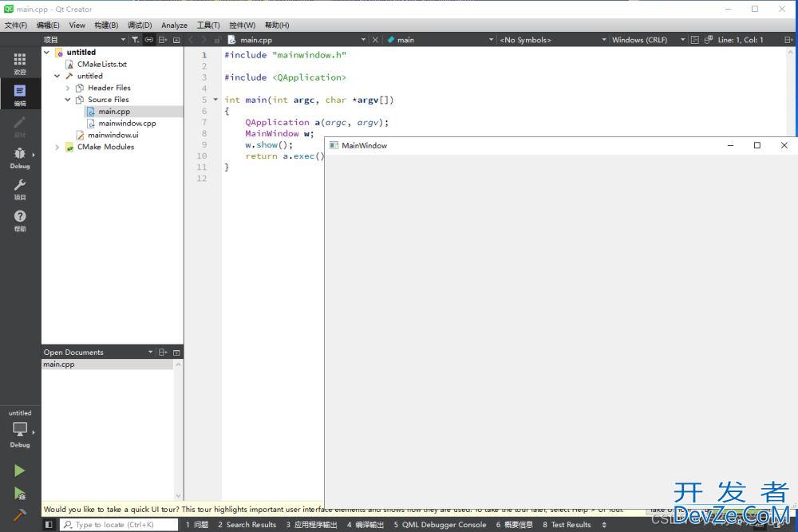The image size is (798, 532).
Task: Show the 3 应用程序输出 pane
Action: tap(311, 524)
